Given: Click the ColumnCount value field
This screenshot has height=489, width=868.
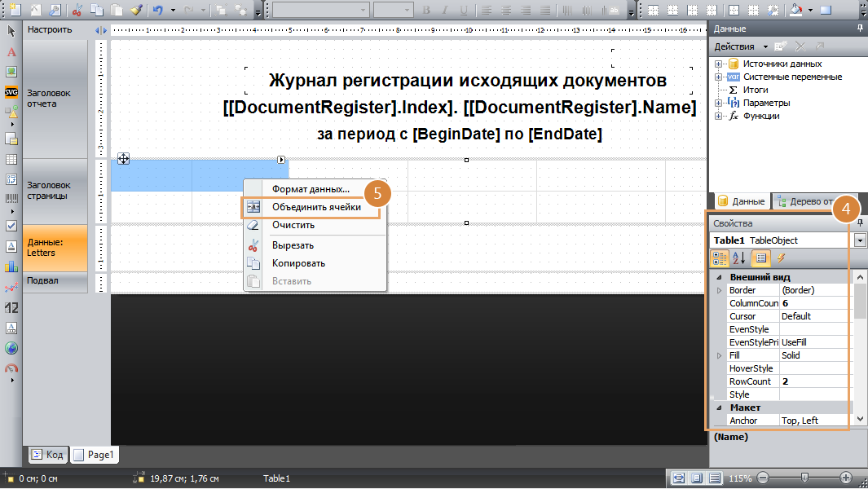Looking at the screenshot, I should point(813,303).
